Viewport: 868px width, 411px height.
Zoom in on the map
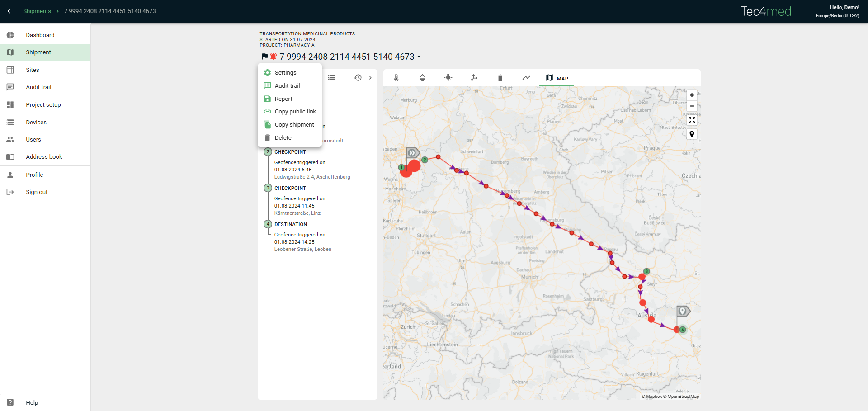click(x=692, y=95)
